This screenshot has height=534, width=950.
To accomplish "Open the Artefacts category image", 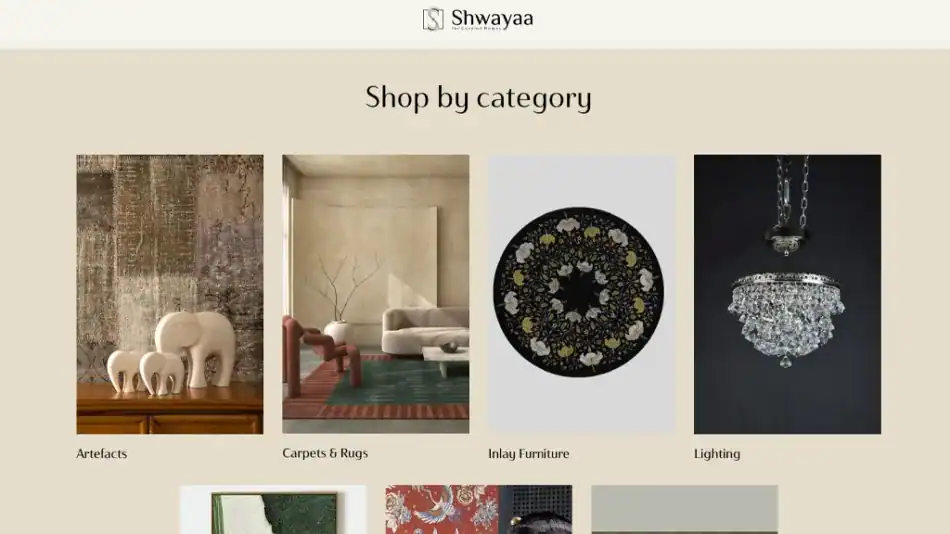I will click(170, 294).
